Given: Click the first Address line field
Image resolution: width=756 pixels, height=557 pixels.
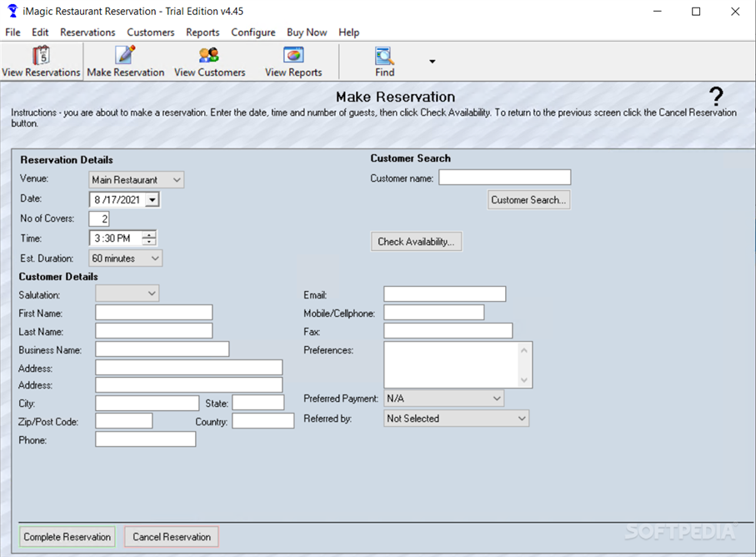Looking at the screenshot, I should pos(189,368).
